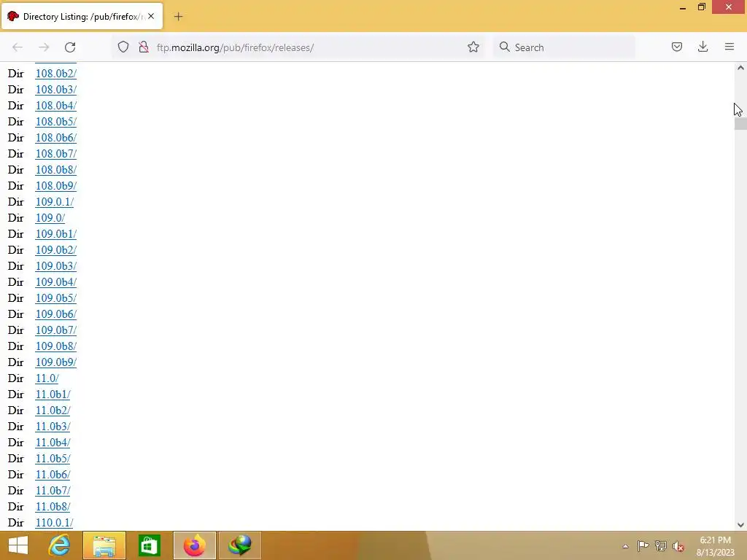Viewport: 747px width, 560px height.
Task: Open the 110.0.1/ release folder
Action: [x=54, y=523]
